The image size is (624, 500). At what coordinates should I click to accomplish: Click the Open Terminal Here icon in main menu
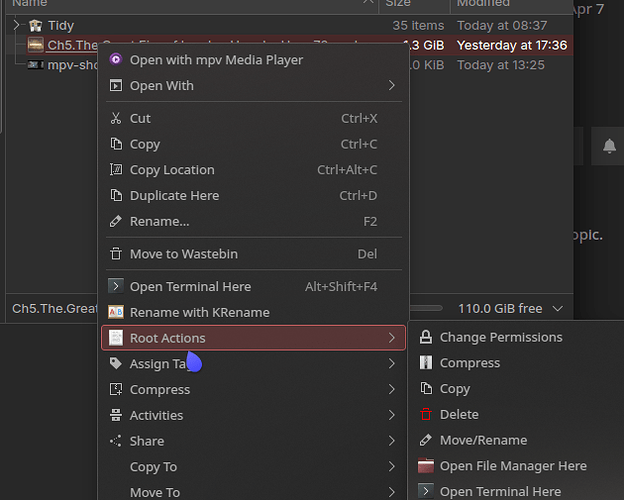click(x=116, y=287)
